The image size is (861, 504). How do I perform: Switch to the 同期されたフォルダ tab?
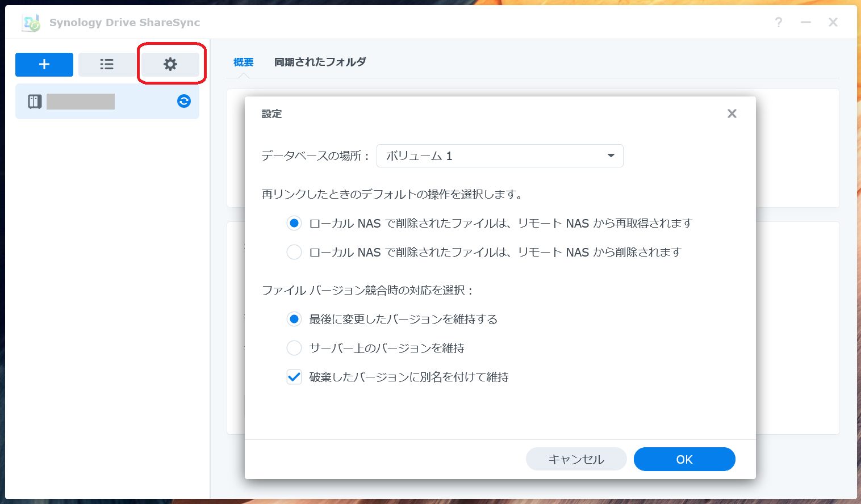coord(320,62)
